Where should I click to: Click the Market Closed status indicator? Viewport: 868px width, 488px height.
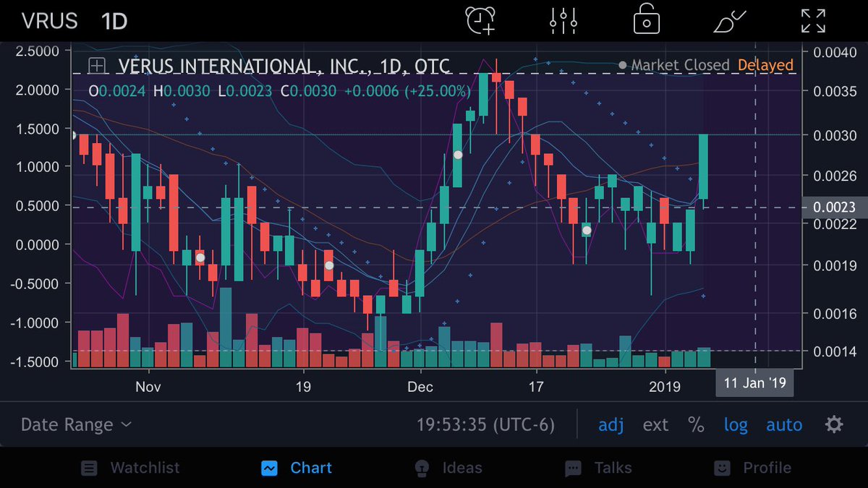673,65
